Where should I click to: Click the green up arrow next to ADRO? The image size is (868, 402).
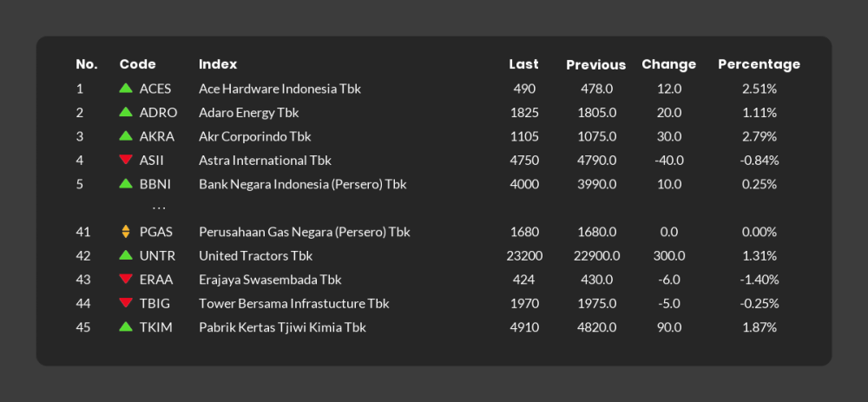point(126,111)
